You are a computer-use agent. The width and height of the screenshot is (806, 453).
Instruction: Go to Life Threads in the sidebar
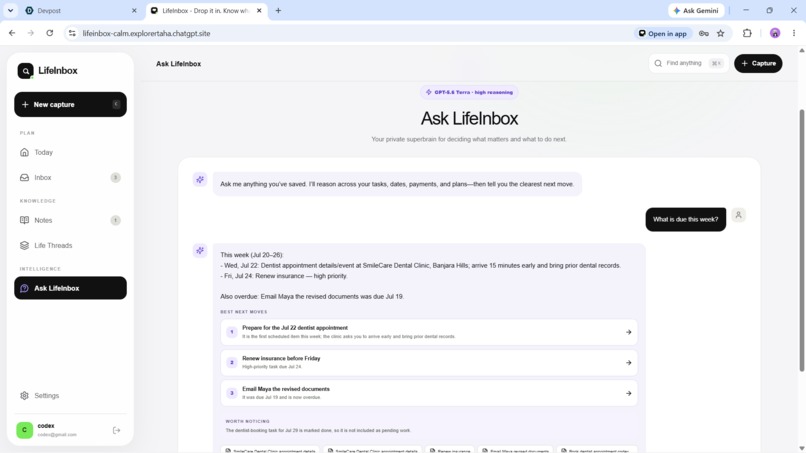coord(70,245)
